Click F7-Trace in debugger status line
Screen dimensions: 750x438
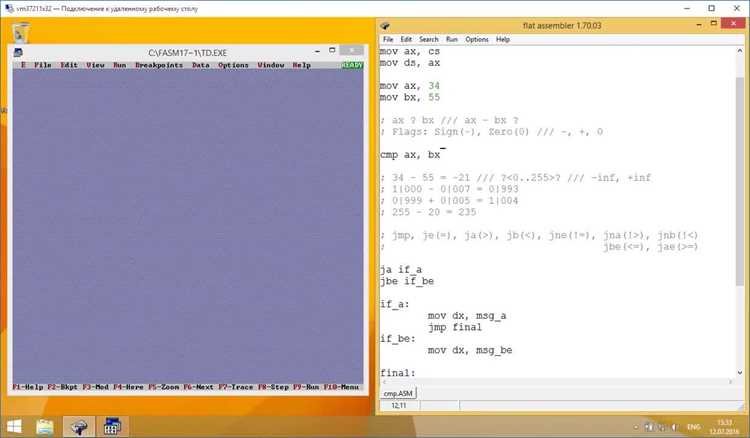click(236, 387)
